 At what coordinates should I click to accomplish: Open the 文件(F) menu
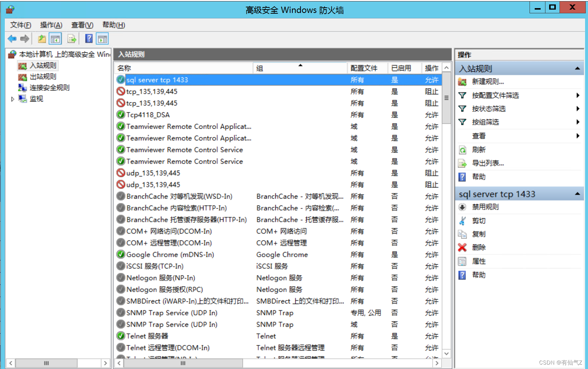click(x=21, y=25)
